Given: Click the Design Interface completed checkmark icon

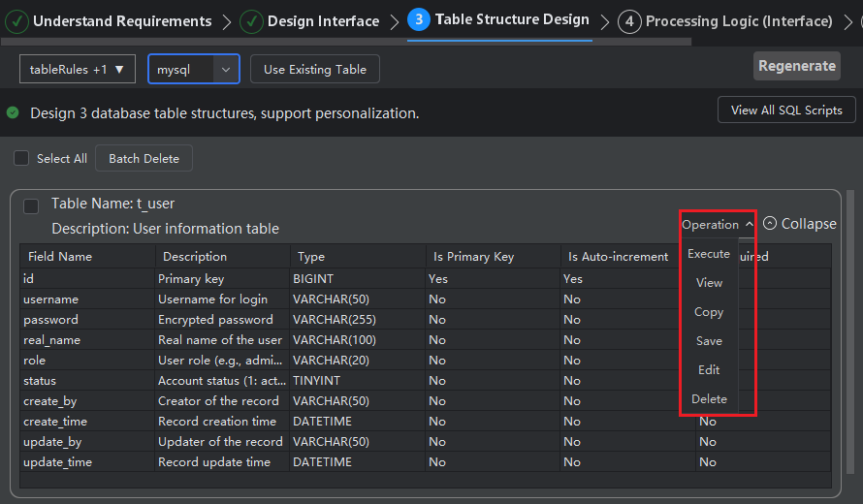Looking at the screenshot, I should coord(251,20).
